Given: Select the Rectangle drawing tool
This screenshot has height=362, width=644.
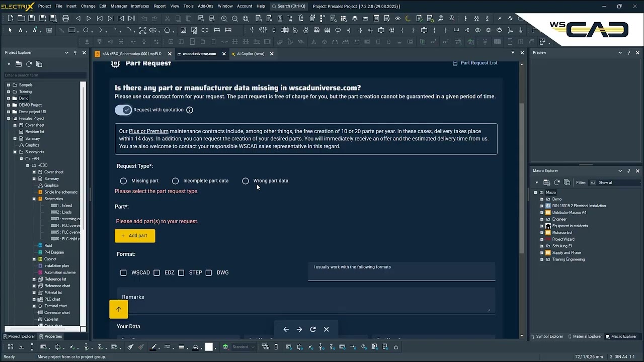Looking at the screenshot, I should [72, 30].
